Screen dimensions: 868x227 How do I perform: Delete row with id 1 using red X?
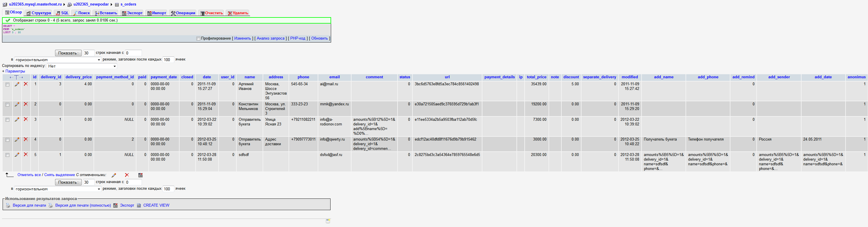click(x=26, y=84)
